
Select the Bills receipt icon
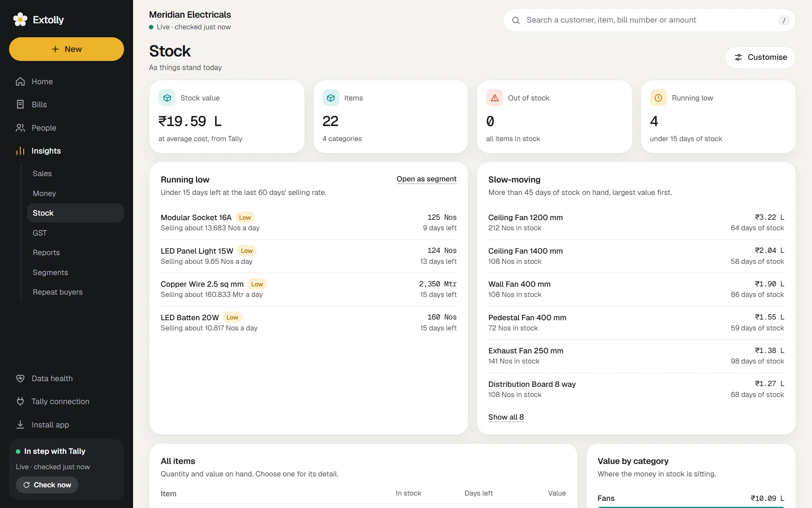[20, 105]
